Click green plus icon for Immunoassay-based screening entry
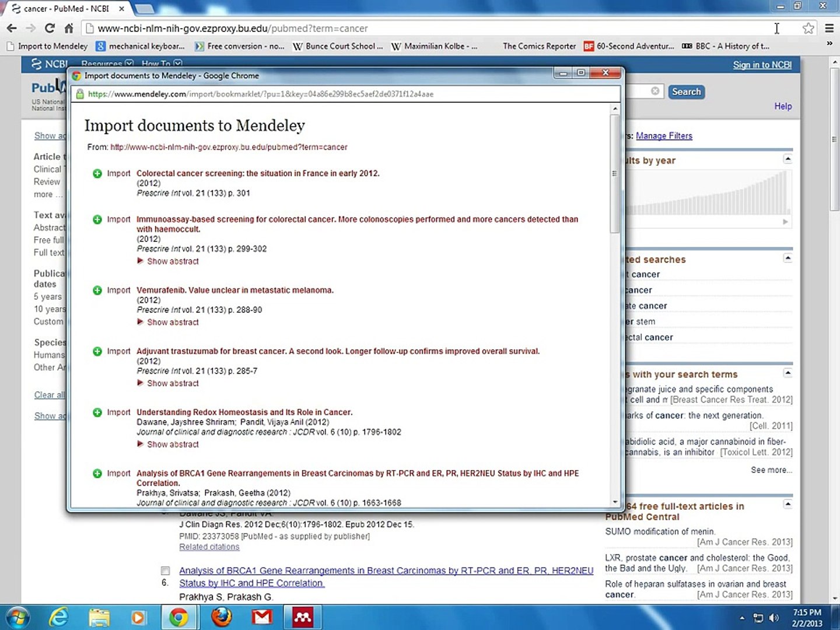The height and width of the screenshot is (630, 840). point(97,219)
